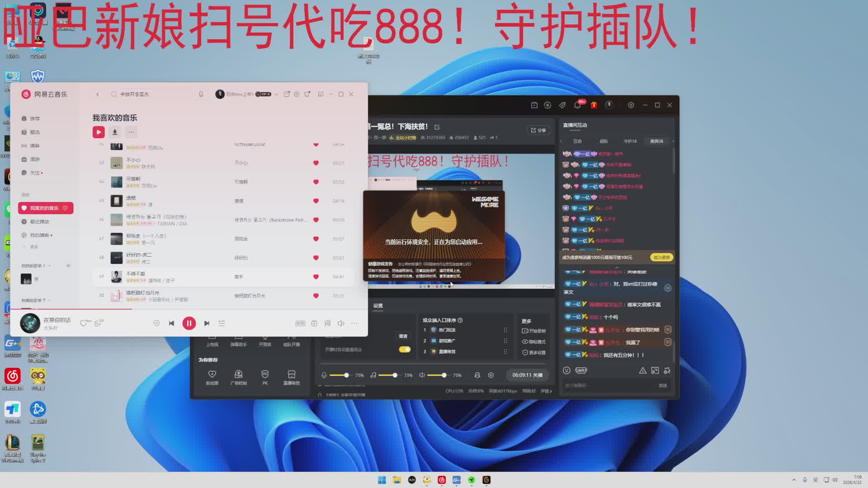This screenshot has height=488, width=868.
Task: Click the 06:09:11 关播 button
Action: (x=527, y=375)
